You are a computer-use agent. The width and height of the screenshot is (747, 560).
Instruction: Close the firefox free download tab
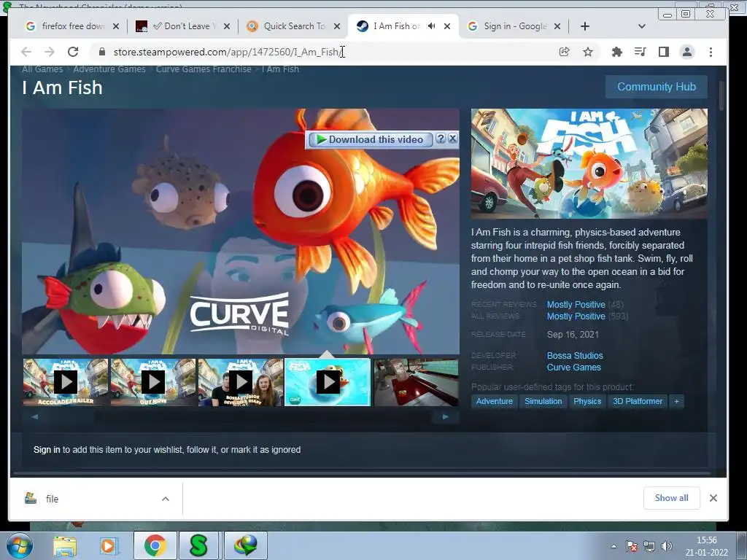(x=116, y=26)
